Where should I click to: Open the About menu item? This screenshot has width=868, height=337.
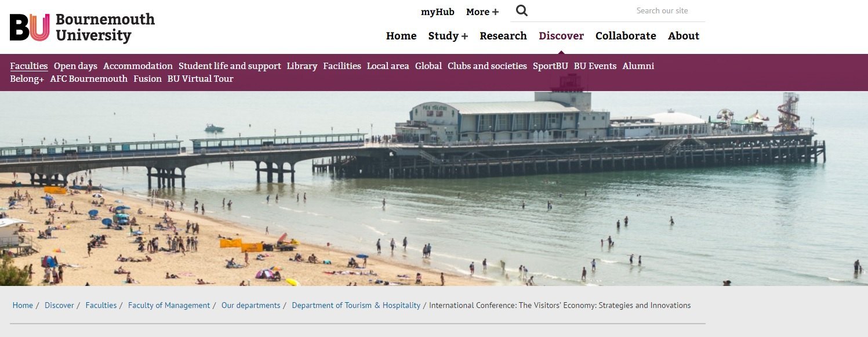[x=684, y=36]
